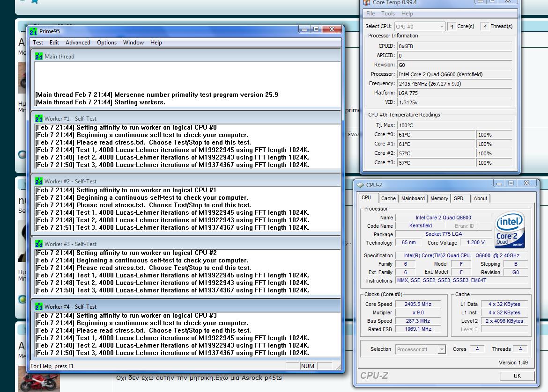548x392 pixels.
Task: Click the Core Temp title bar icon
Action: point(367,2)
